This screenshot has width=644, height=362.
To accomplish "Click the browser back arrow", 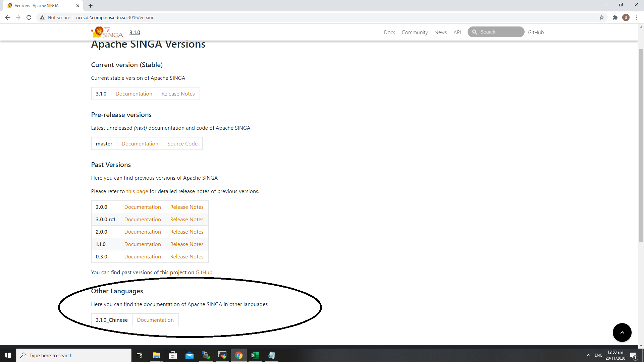I will click(x=7, y=17).
